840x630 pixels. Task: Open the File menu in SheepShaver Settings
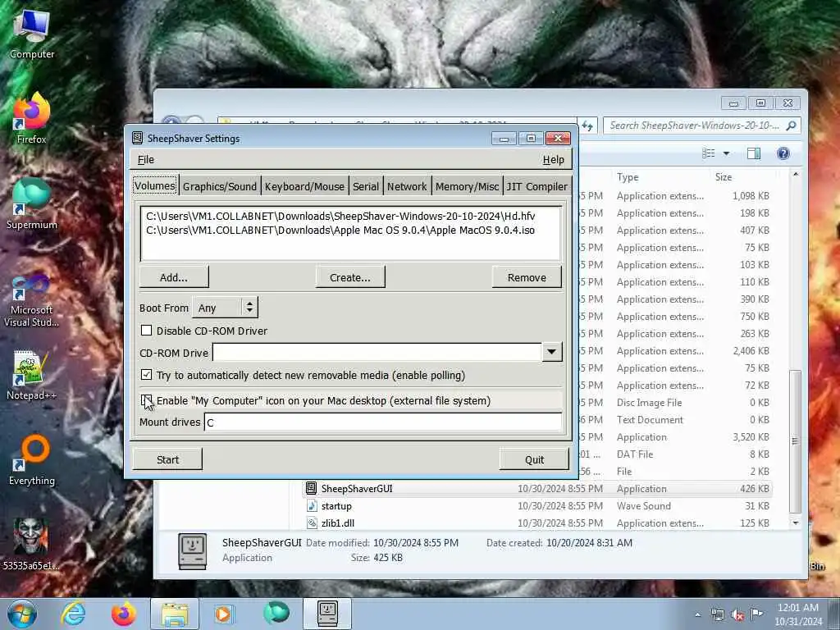(146, 160)
